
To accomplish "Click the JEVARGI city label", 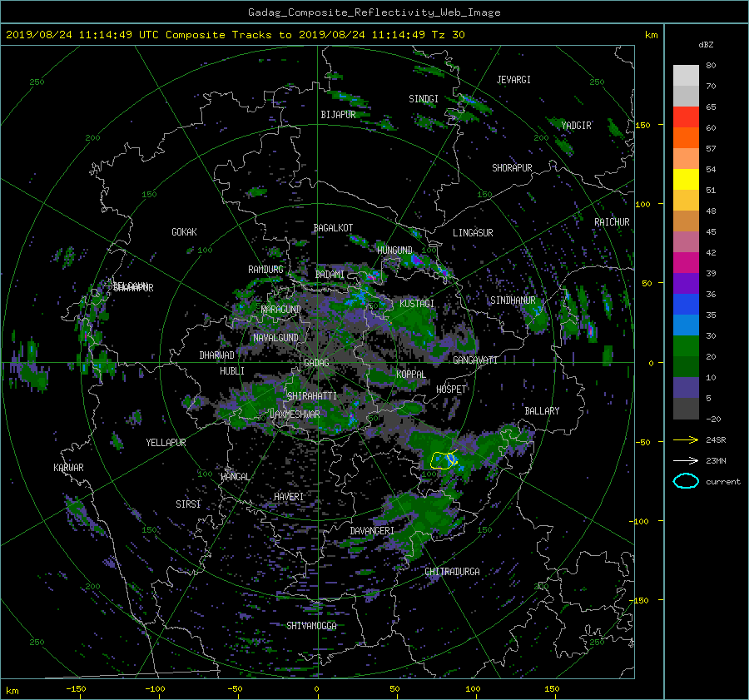I will (513, 80).
